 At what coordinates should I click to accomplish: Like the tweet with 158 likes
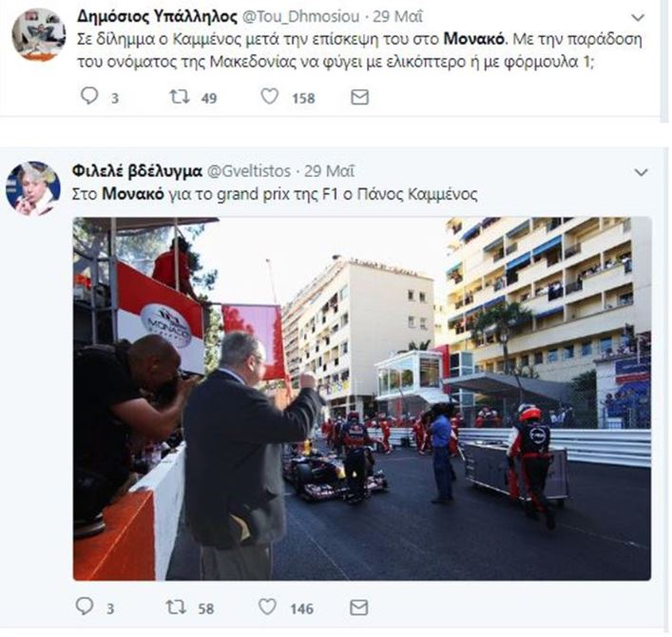tap(270, 96)
